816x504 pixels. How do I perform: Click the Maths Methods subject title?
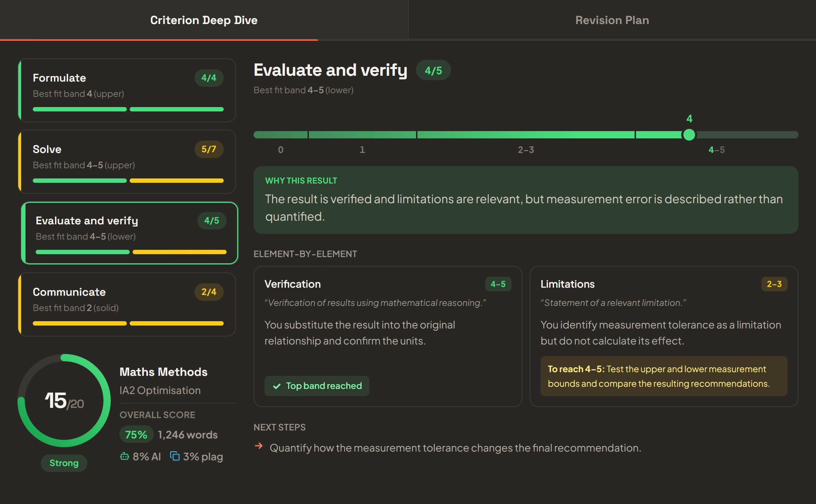coord(164,372)
